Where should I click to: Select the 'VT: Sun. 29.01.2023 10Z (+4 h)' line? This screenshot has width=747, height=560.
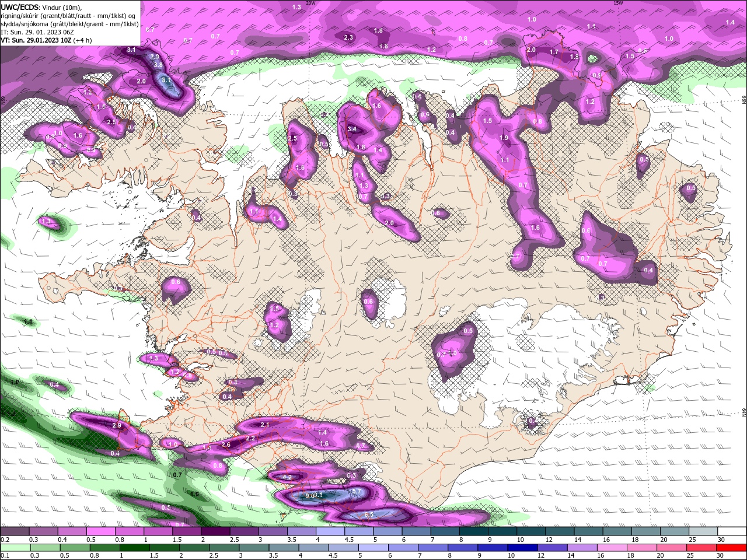click(x=46, y=40)
